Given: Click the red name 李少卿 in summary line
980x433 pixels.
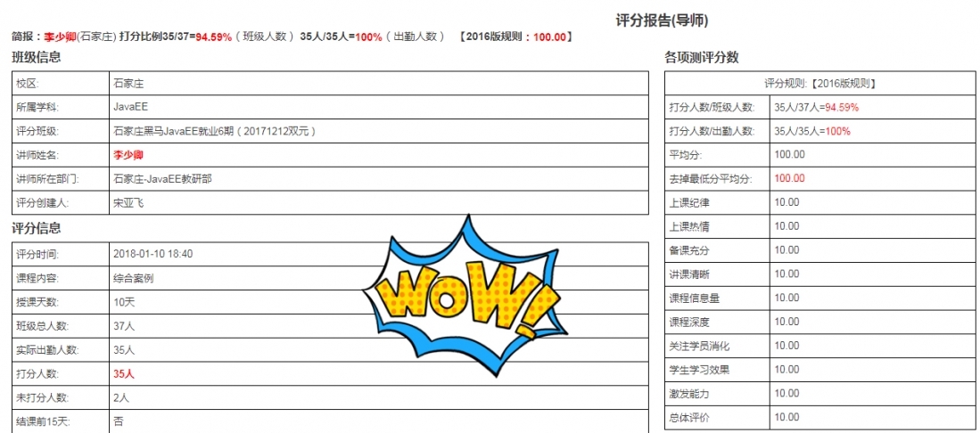Looking at the screenshot, I should pos(61,37).
